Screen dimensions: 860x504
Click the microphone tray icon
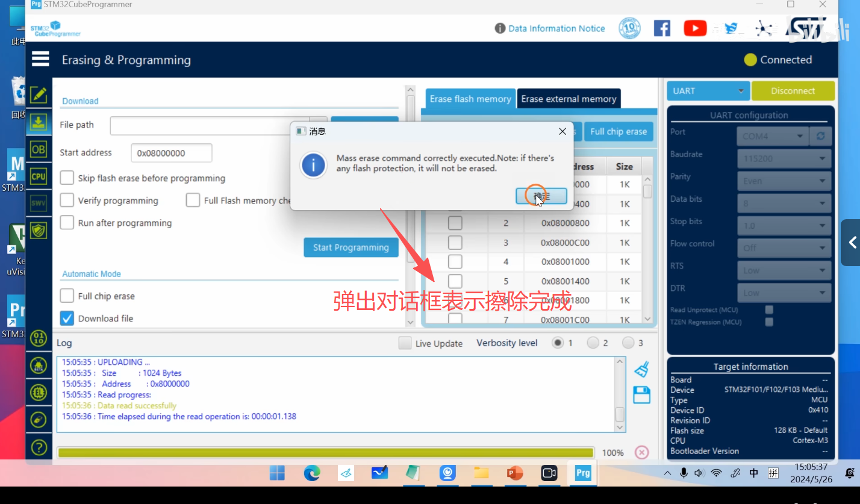[x=684, y=473]
